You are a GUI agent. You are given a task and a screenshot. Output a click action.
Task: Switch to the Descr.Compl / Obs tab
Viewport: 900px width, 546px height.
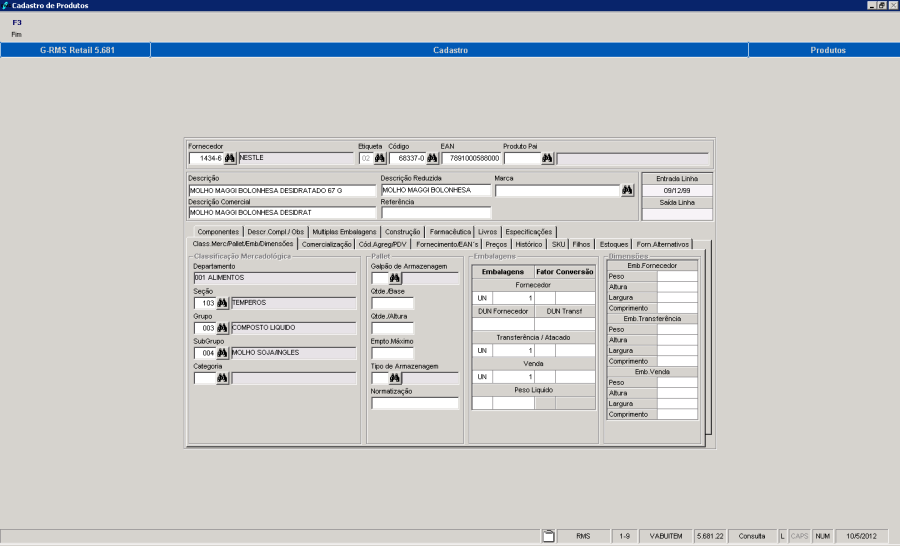click(276, 232)
